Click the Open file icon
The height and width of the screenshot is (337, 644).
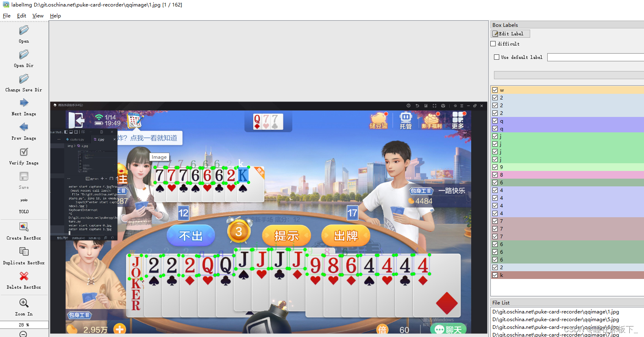pos(24,30)
